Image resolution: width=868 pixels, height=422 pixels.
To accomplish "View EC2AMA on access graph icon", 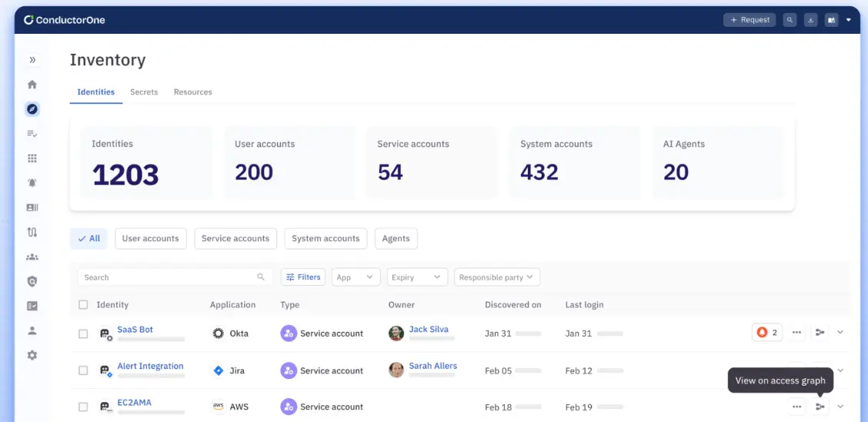I will tap(820, 407).
